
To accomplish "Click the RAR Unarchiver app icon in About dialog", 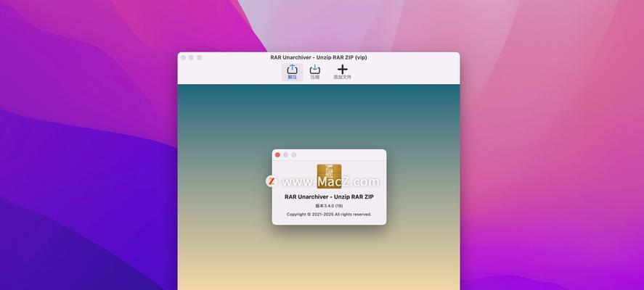I will (329, 176).
